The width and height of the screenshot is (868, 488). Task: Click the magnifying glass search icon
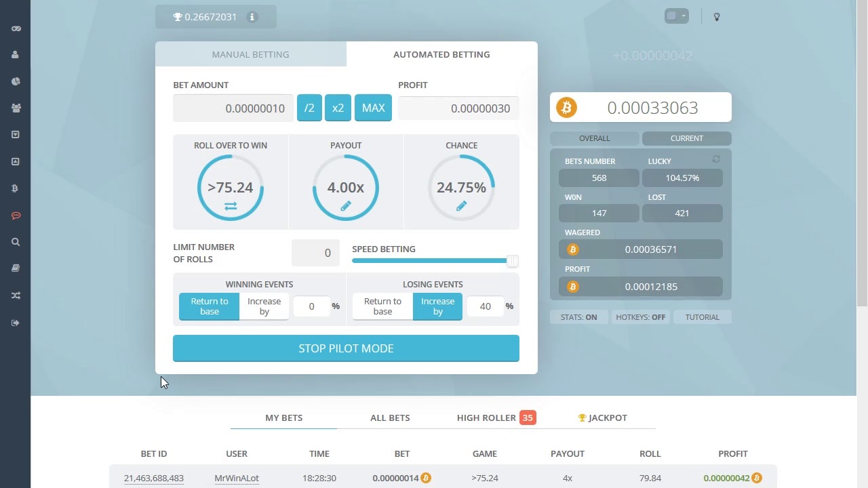16,242
